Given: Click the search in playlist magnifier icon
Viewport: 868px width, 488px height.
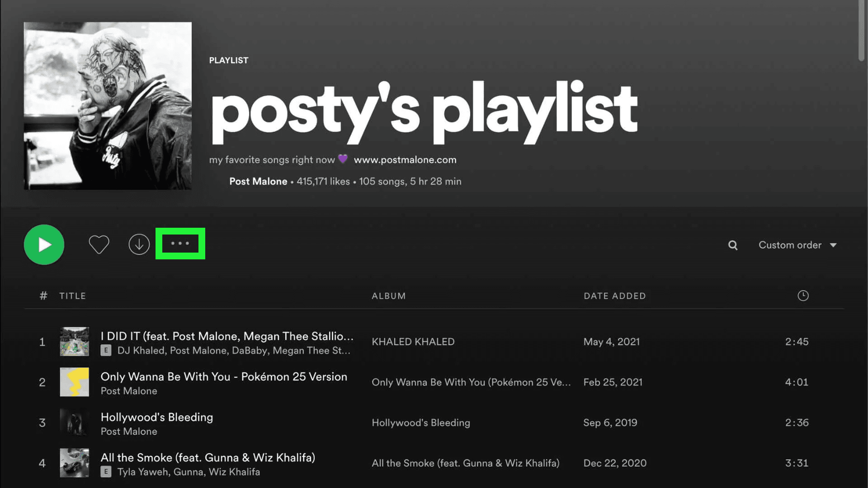Looking at the screenshot, I should point(733,245).
